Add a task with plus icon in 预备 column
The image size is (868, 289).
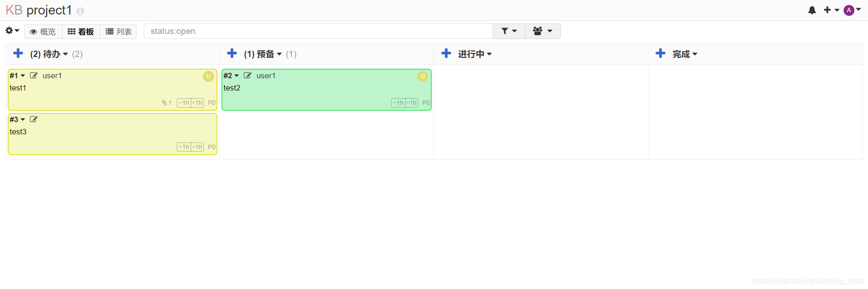pos(232,53)
